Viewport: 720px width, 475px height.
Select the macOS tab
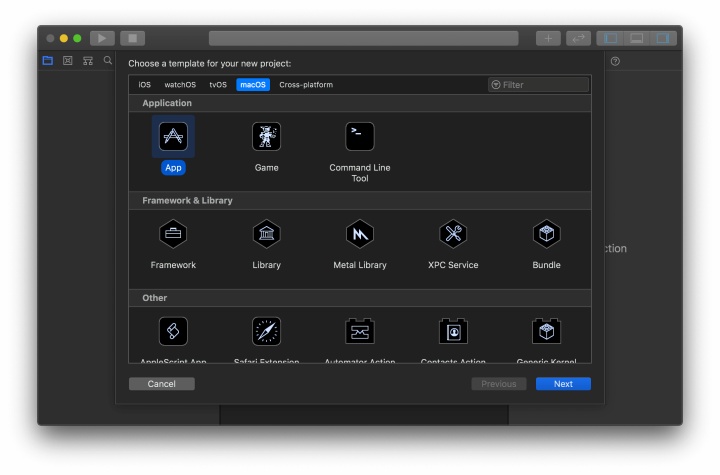(253, 85)
